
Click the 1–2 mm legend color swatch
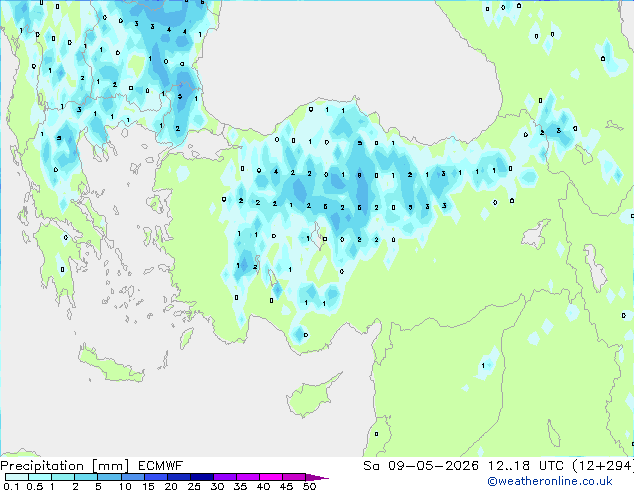[63, 477]
